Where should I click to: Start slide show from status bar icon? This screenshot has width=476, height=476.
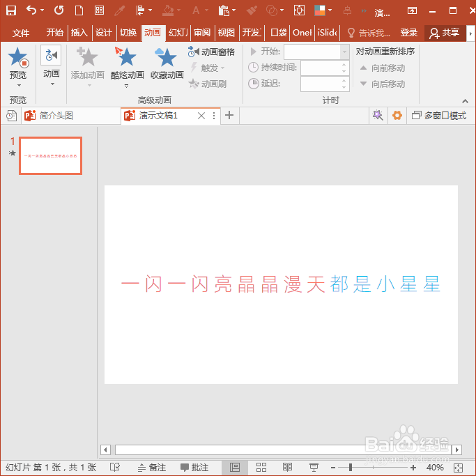click(x=314, y=467)
